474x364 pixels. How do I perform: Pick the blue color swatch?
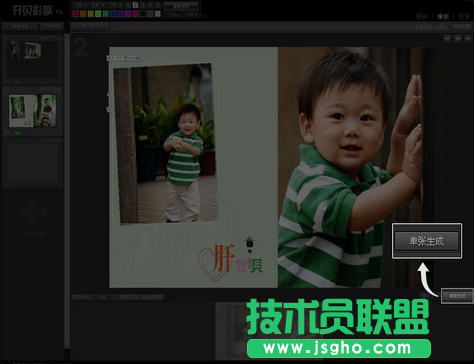113,14
